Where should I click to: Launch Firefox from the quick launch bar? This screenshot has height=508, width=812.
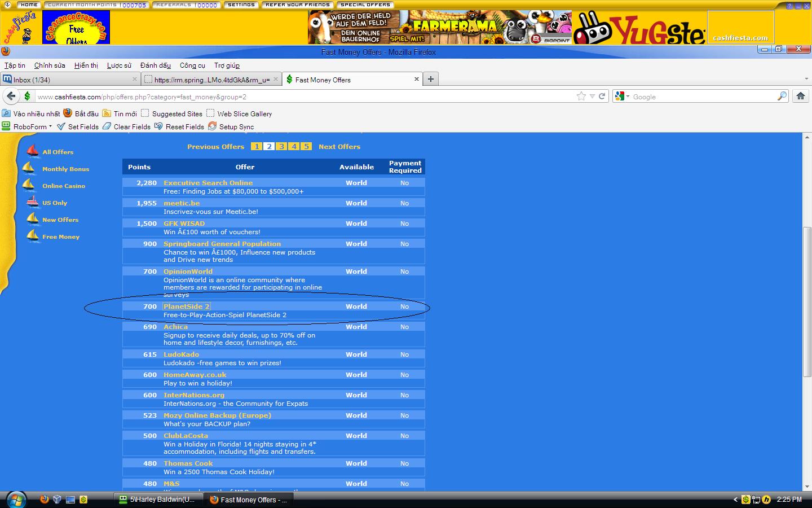tap(44, 500)
